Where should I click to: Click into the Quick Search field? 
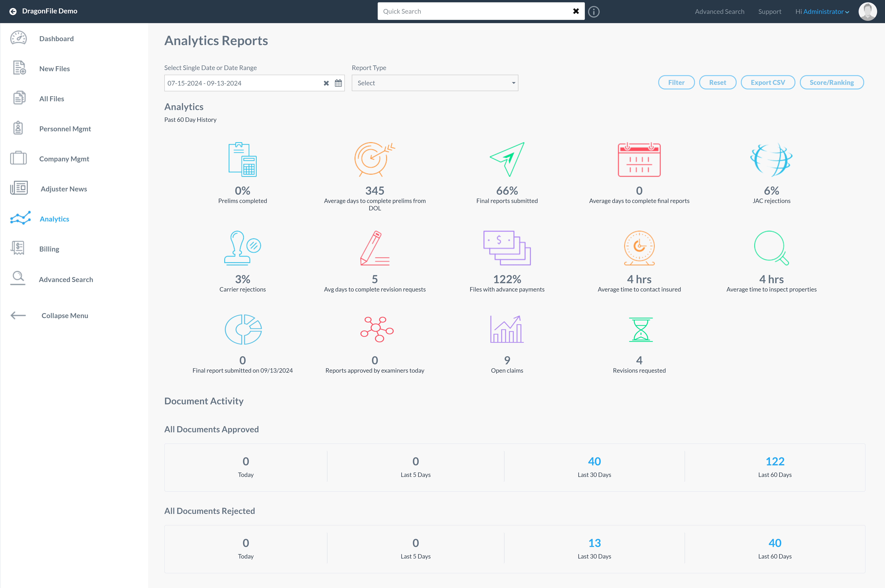point(473,11)
